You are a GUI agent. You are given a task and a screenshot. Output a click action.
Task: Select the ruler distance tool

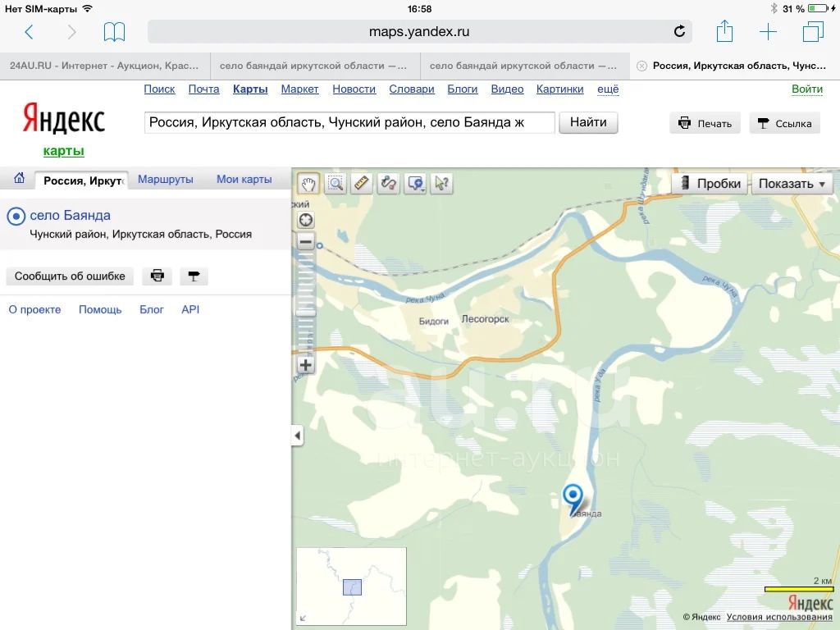[x=362, y=183]
